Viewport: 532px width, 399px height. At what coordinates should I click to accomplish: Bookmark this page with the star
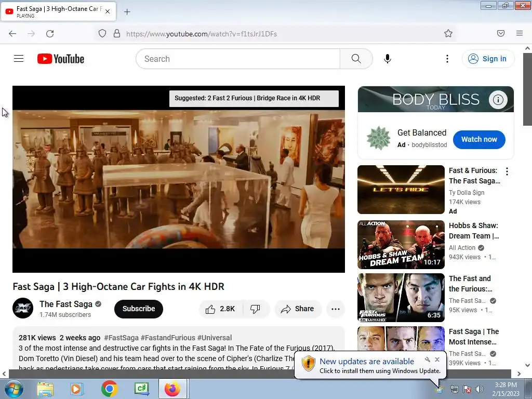tap(448, 33)
